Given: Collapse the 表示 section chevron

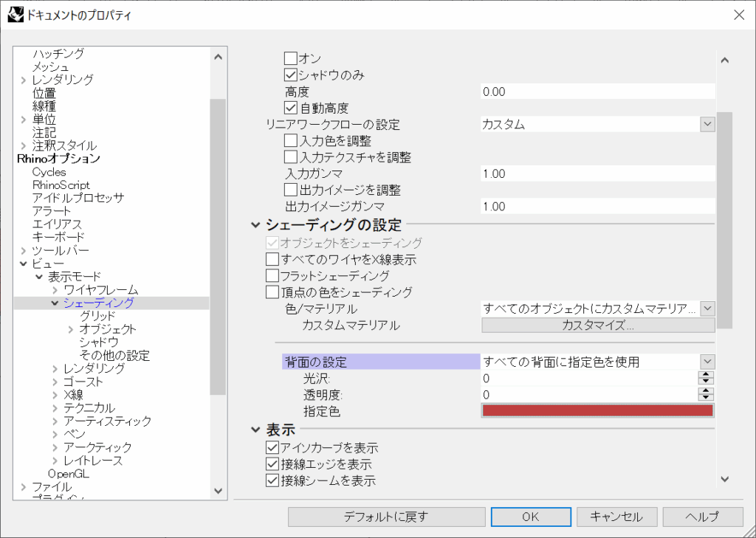Looking at the screenshot, I should point(255,430).
